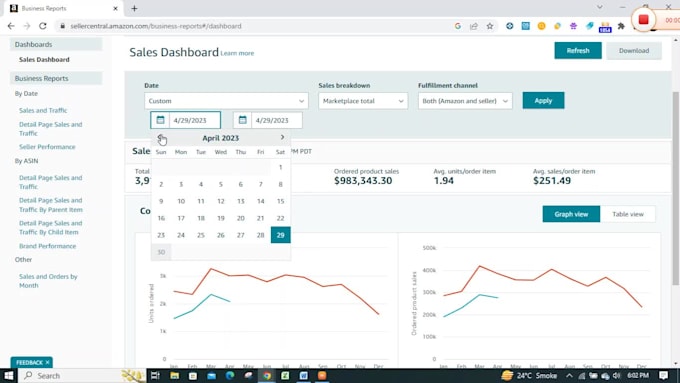Click the browser forward arrow
Screen dimensions: 680x383
point(27,26)
